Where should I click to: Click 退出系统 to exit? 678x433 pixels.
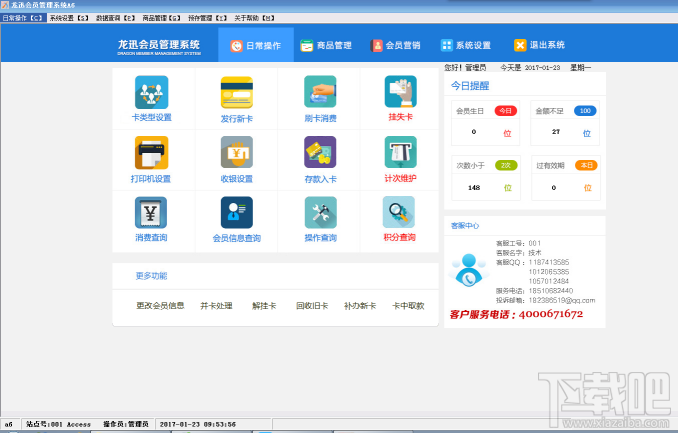(x=539, y=45)
